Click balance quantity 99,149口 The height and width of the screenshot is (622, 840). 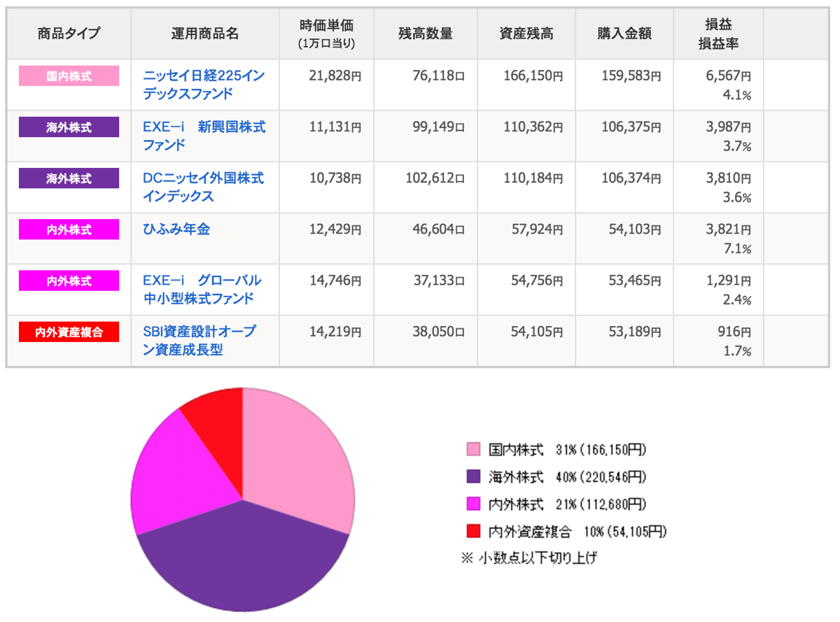[438, 127]
